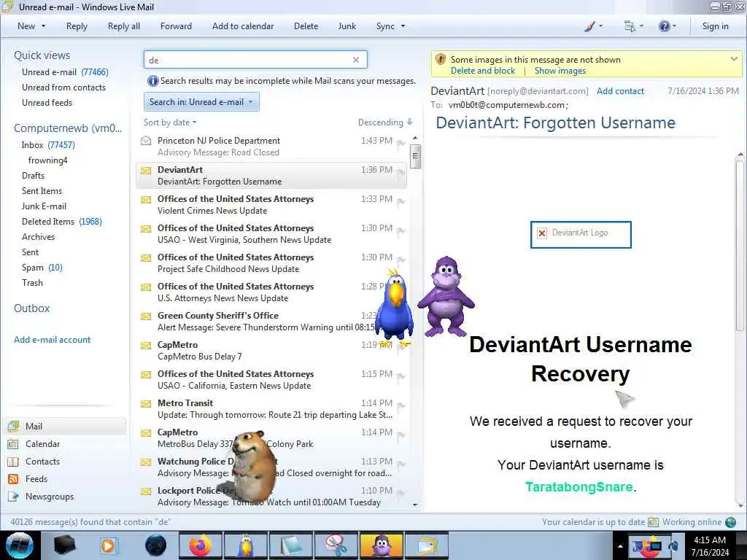The image size is (747, 560).
Task: Mark message as Junk
Action: coord(347,26)
